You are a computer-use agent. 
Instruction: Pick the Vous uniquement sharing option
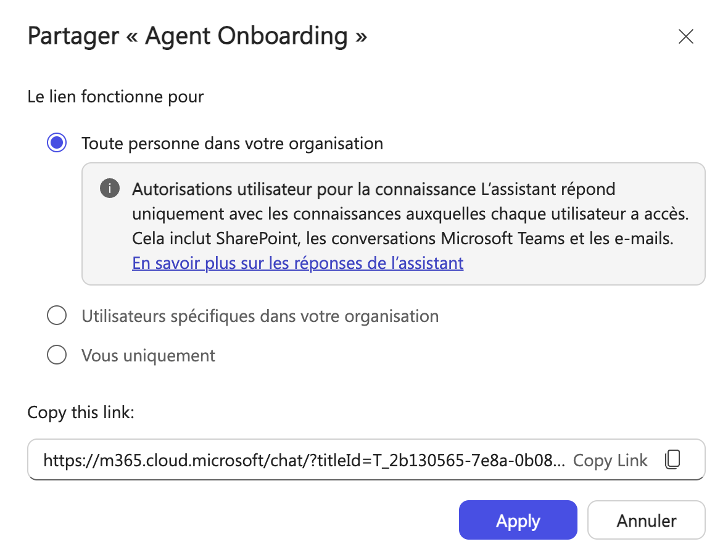tap(56, 355)
